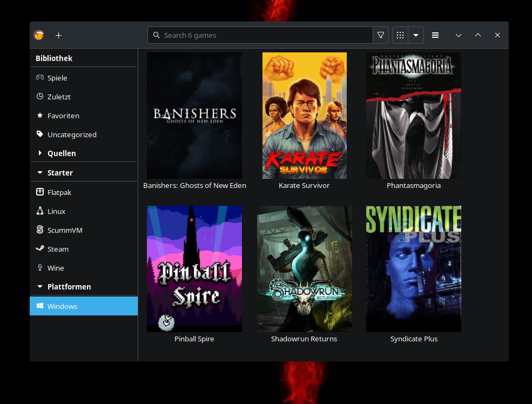Select Spiele in the library sidebar
The image size is (532, 404).
pos(84,78)
